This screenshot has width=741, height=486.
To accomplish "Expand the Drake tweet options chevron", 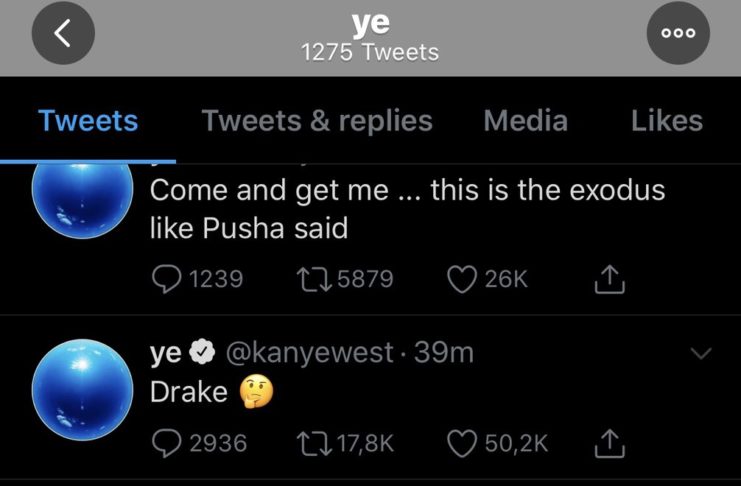I will [x=702, y=353].
